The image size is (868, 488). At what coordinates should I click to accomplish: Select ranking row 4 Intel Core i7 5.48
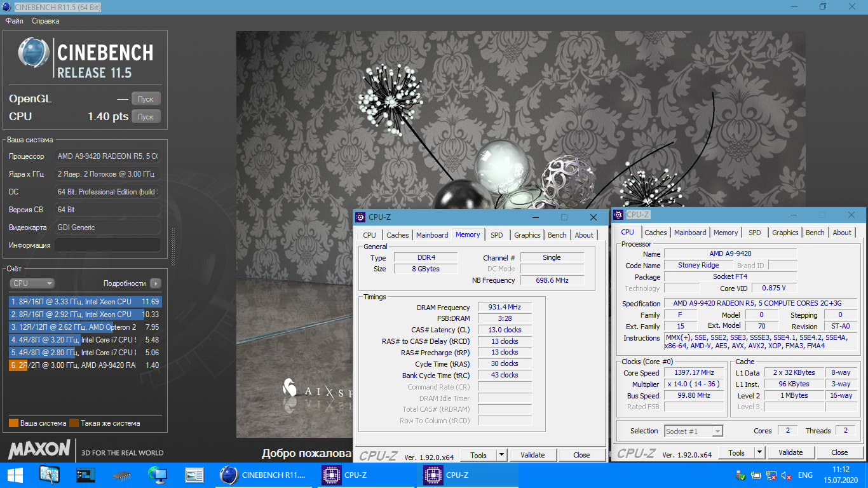pos(85,340)
